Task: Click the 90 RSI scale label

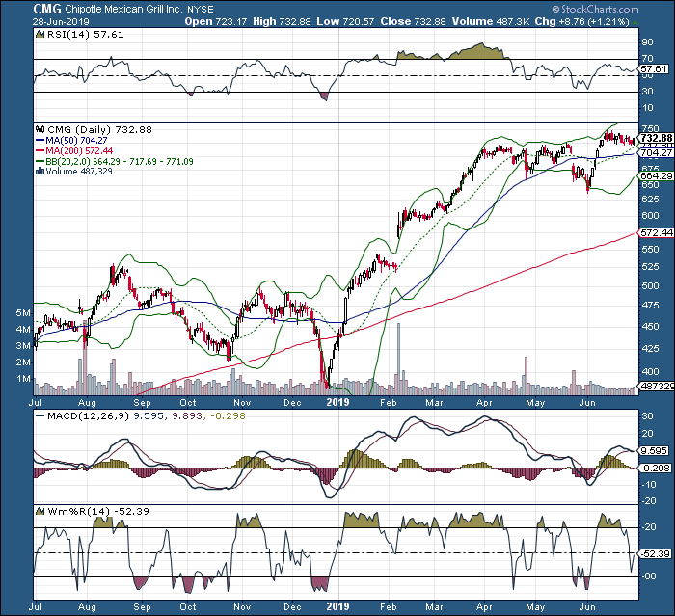Action: point(647,42)
